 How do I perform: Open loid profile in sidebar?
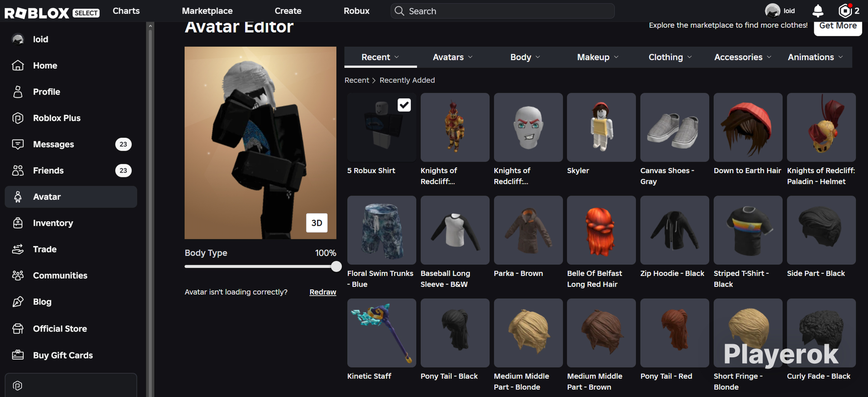(x=71, y=39)
